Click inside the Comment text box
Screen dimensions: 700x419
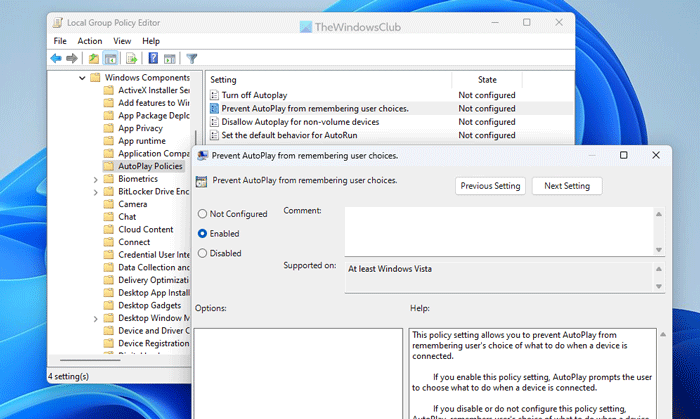(x=499, y=231)
